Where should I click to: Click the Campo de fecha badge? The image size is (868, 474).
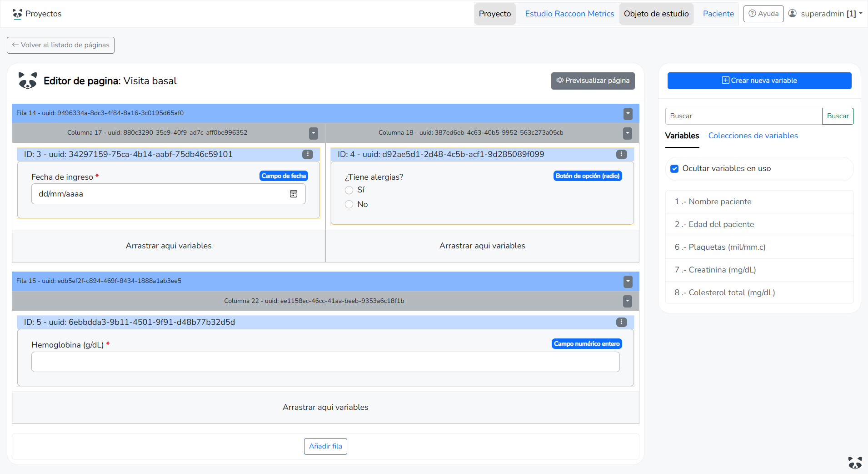pyautogui.click(x=284, y=176)
